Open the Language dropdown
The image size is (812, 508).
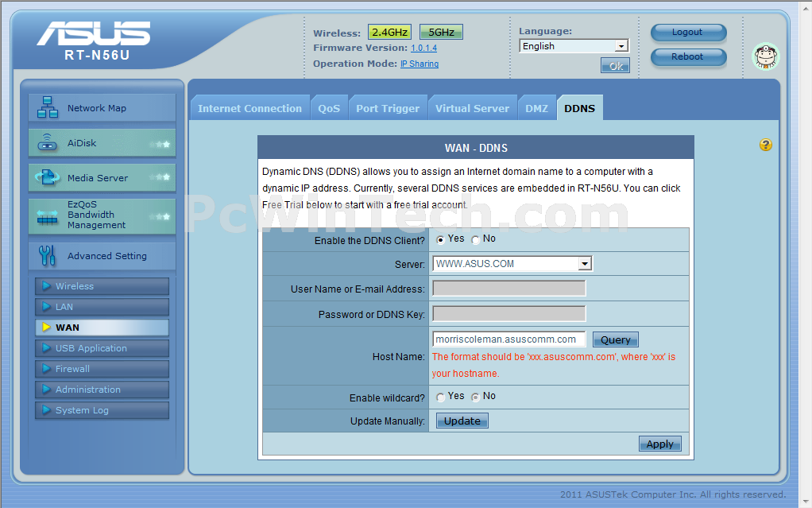coord(574,46)
